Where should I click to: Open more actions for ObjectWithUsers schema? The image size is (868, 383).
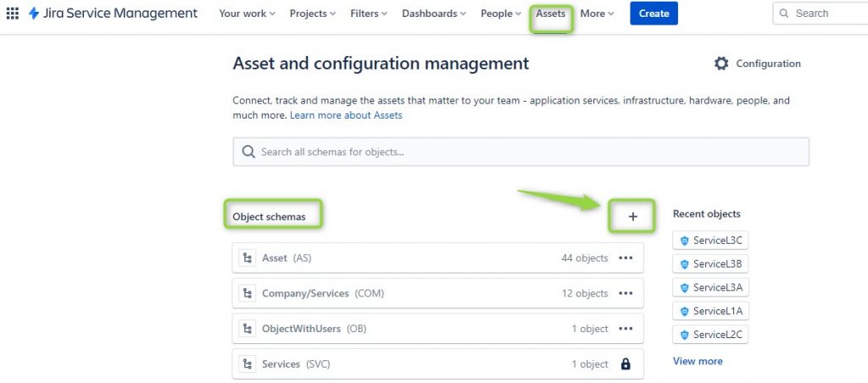(626, 329)
